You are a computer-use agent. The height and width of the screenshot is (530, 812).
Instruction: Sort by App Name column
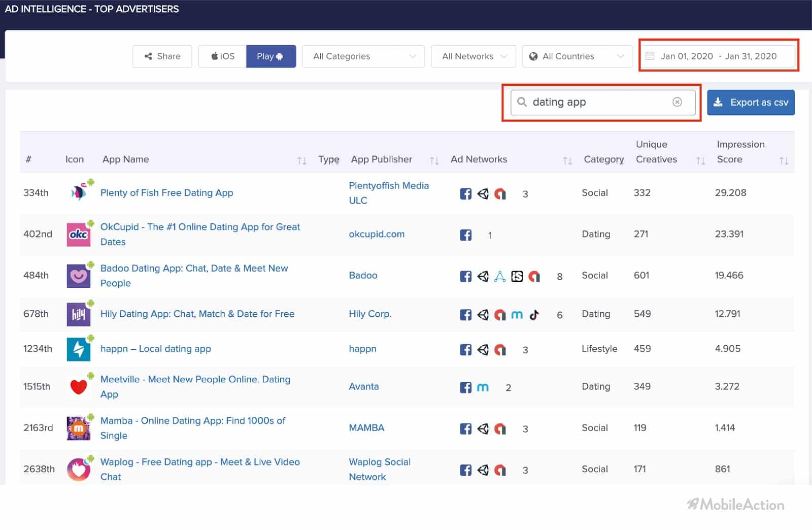301,160
